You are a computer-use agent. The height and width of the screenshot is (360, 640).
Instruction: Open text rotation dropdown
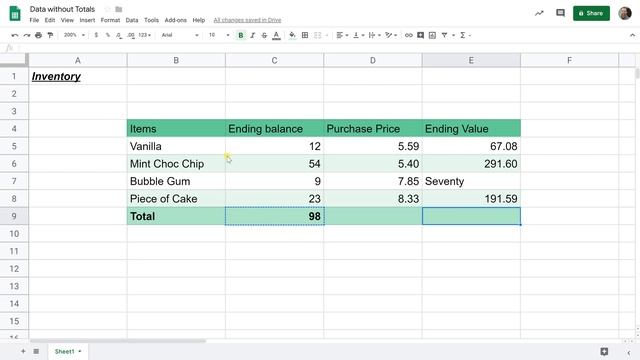391,35
